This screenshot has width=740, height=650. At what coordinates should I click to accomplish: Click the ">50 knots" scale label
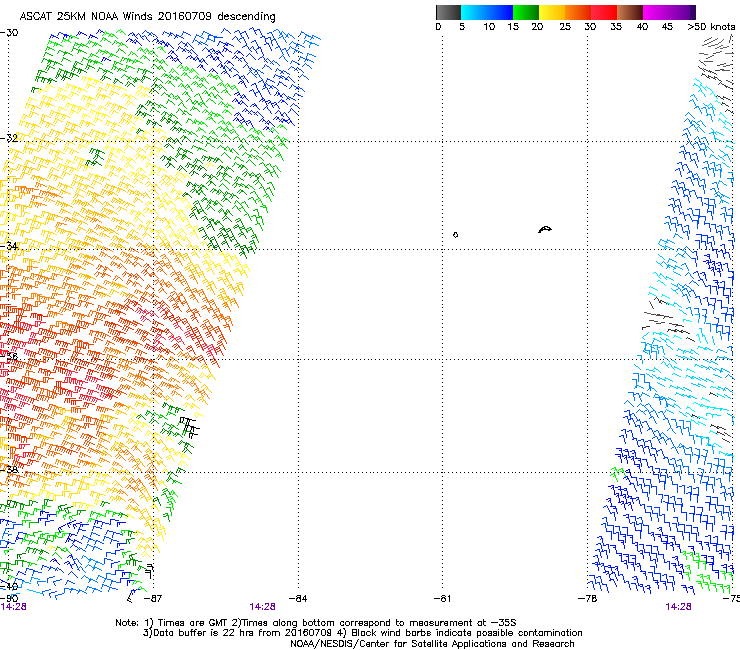711,27
